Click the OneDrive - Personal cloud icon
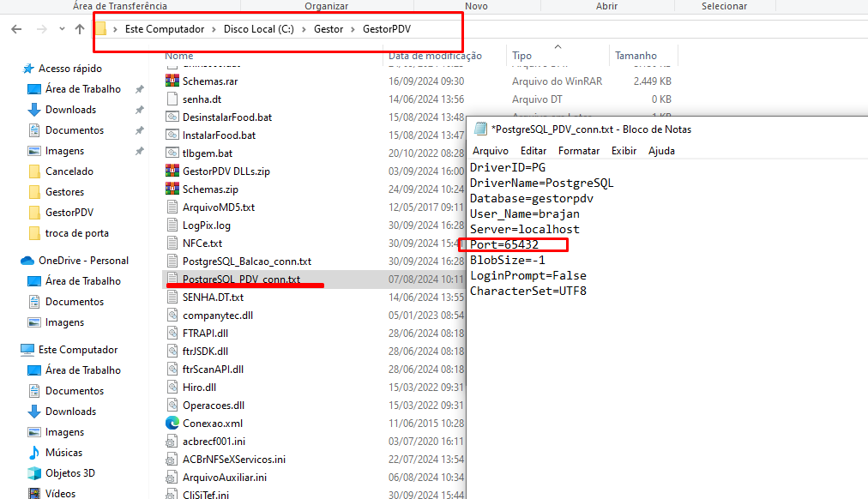868x499 pixels. (x=27, y=261)
